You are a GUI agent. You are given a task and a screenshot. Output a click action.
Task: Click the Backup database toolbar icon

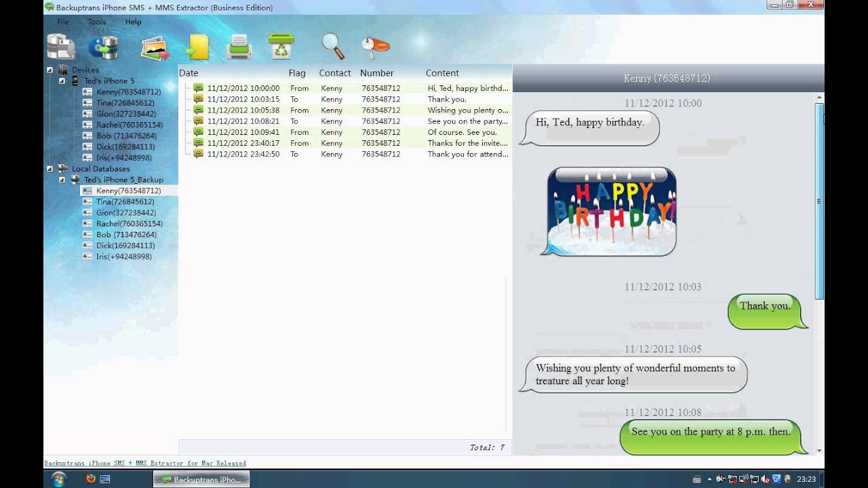tap(60, 47)
